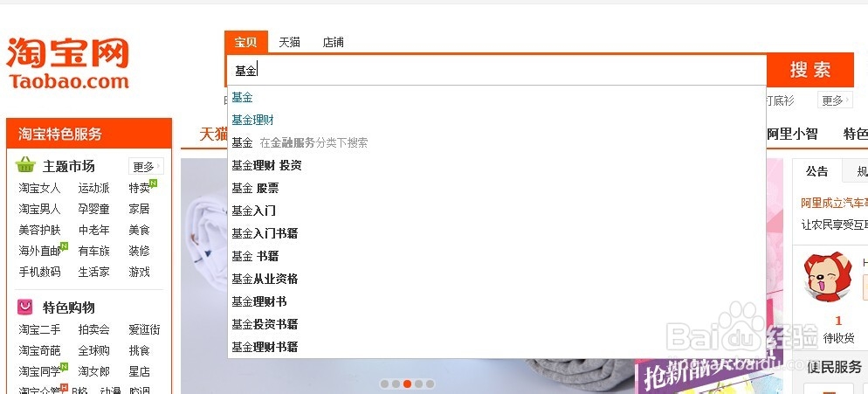Select suggestion 基金理财书
Viewport: 868px width, 394px height.
[x=497, y=301]
